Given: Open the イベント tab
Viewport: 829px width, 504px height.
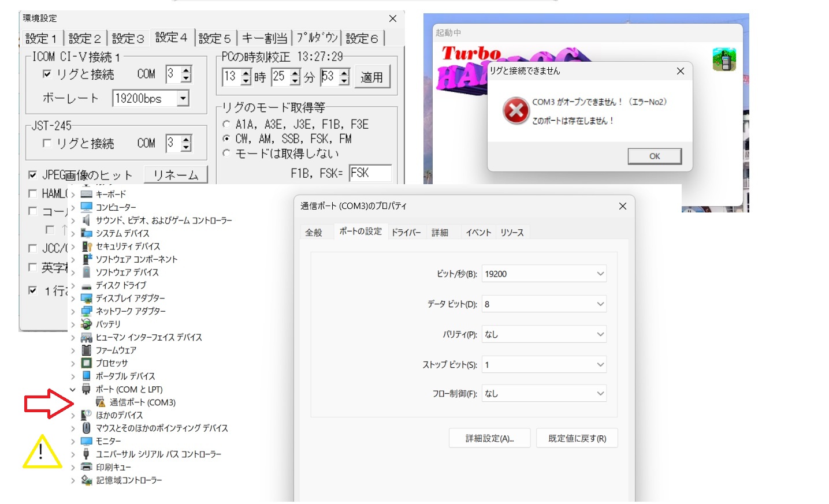Looking at the screenshot, I should coord(478,233).
